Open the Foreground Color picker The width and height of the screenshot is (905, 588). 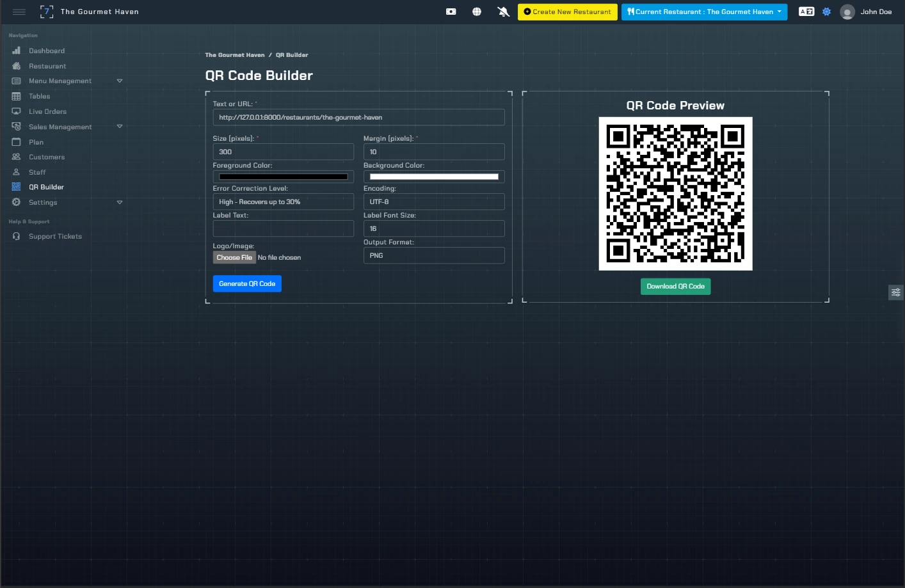tap(283, 177)
